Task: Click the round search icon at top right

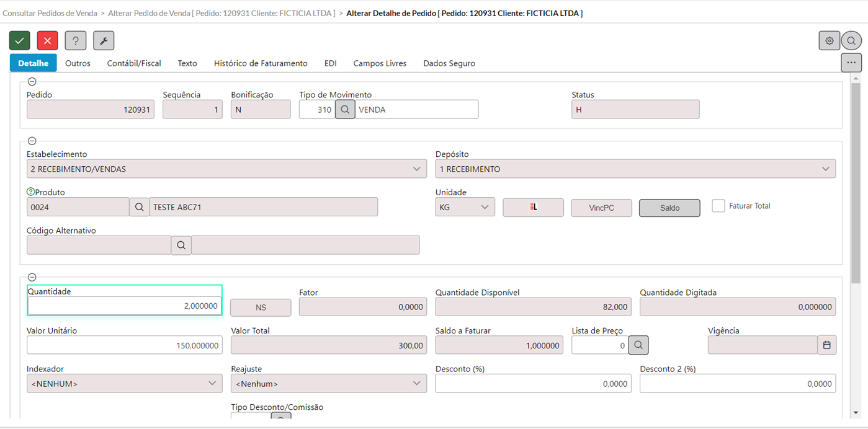Action: click(851, 41)
